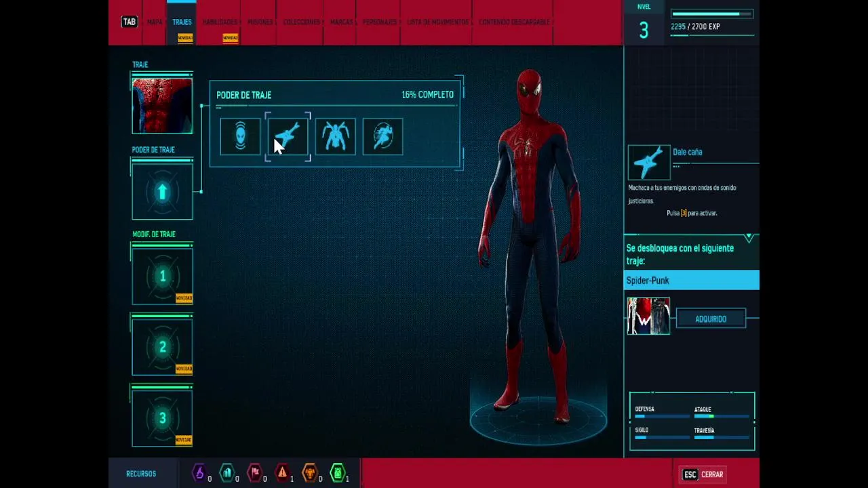Open the Contenido Descargable tab
Screen dimensions: 868x488
click(x=514, y=22)
